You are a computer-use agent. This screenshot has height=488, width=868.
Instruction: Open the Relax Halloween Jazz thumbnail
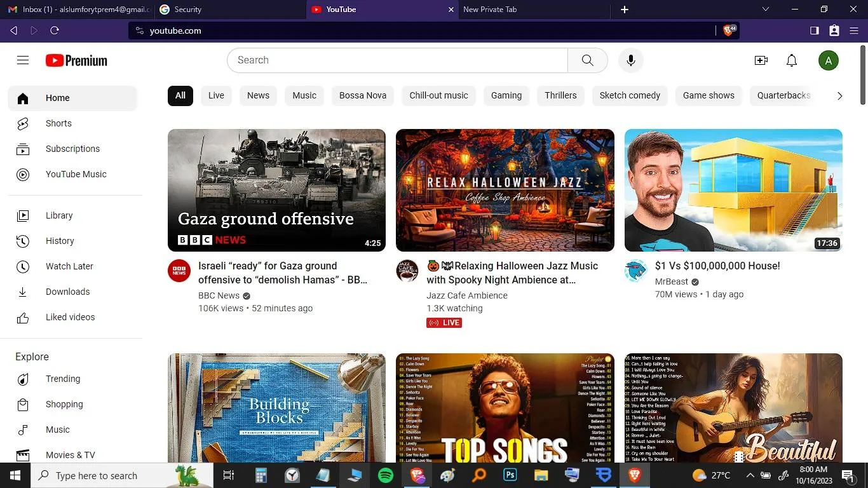(505, 191)
